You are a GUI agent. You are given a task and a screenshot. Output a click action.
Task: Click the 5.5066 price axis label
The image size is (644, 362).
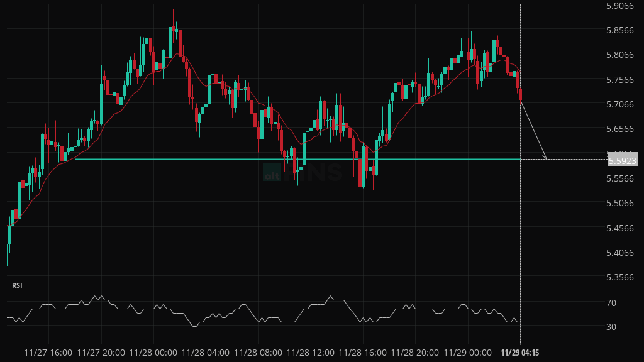621,203
